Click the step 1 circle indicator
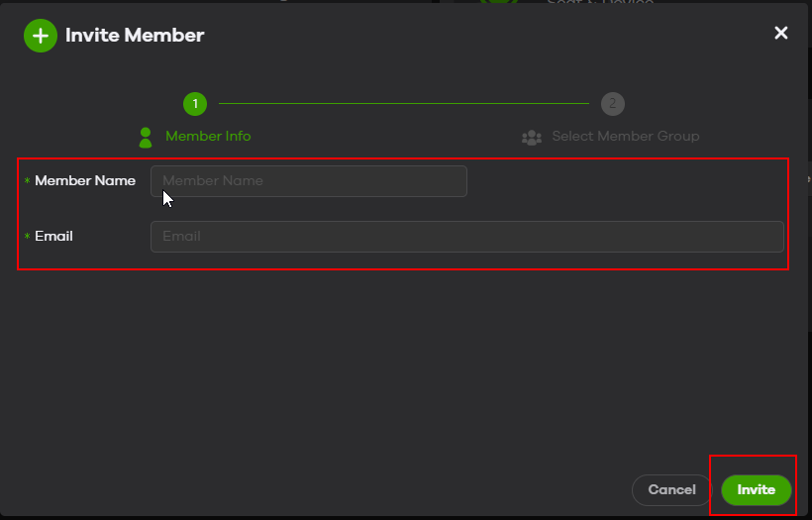The image size is (812, 520). [x=195, y=103]
